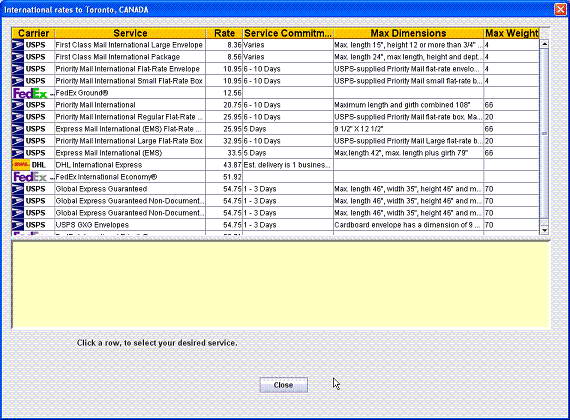The image size is (570, 420).
Task: Select Priority Mail International Small Flat-Rate Box
Action: click(x=129, y=81)
